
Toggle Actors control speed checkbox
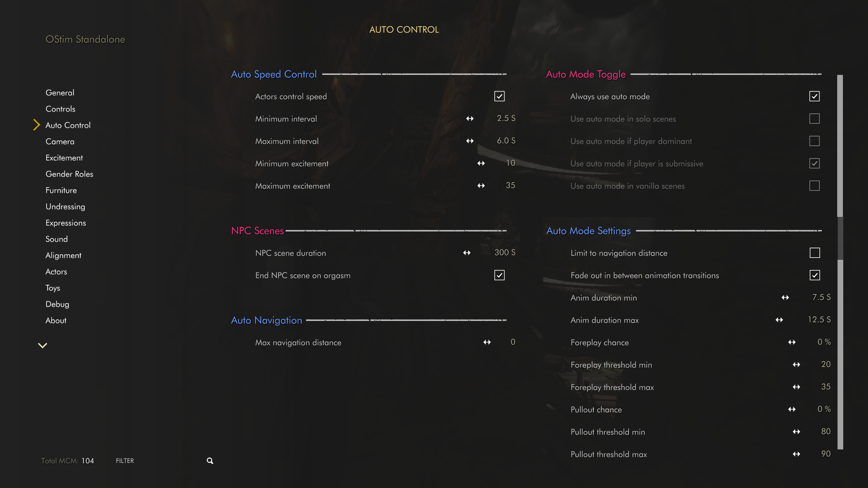point(499,96)
